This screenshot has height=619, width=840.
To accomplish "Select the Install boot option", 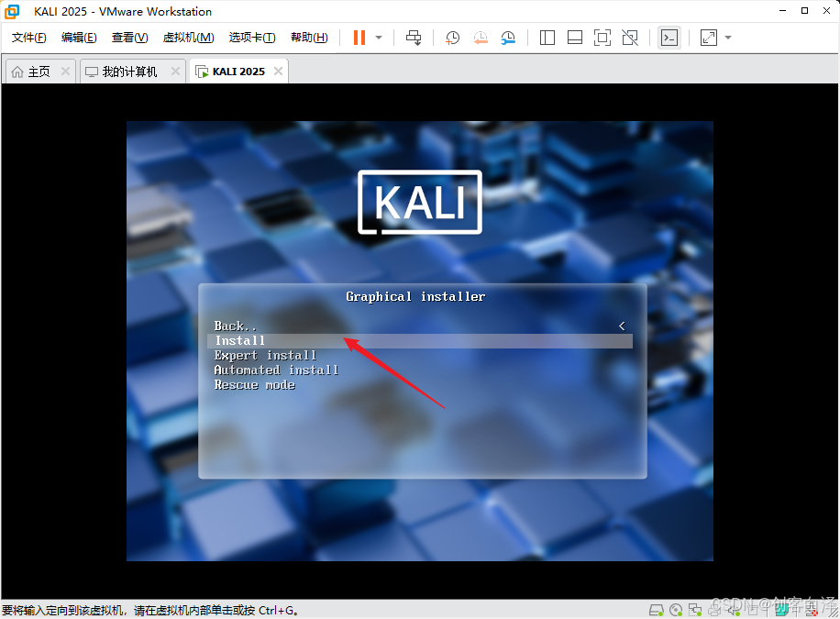I will coord(420,341).
